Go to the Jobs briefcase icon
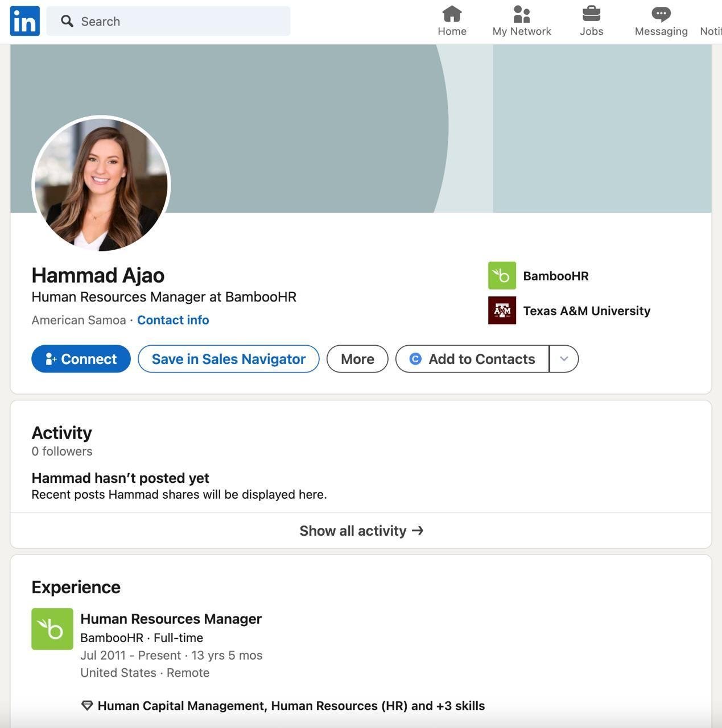 point(591,14)
